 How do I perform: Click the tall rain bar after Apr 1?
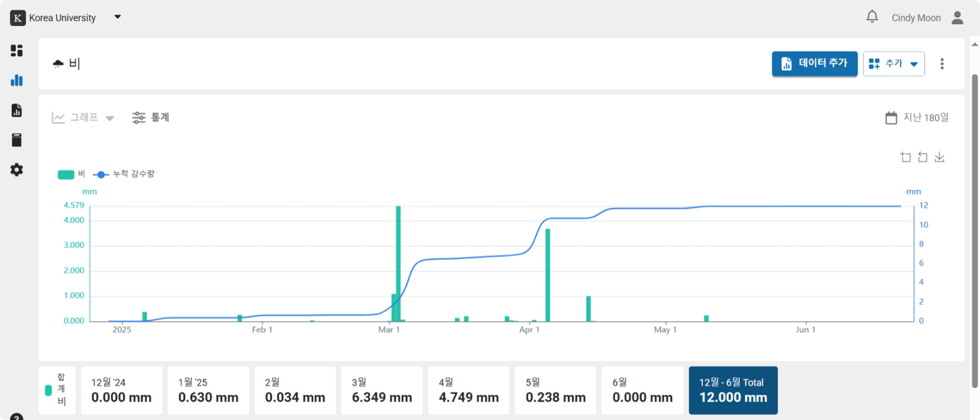coord(548,275)
